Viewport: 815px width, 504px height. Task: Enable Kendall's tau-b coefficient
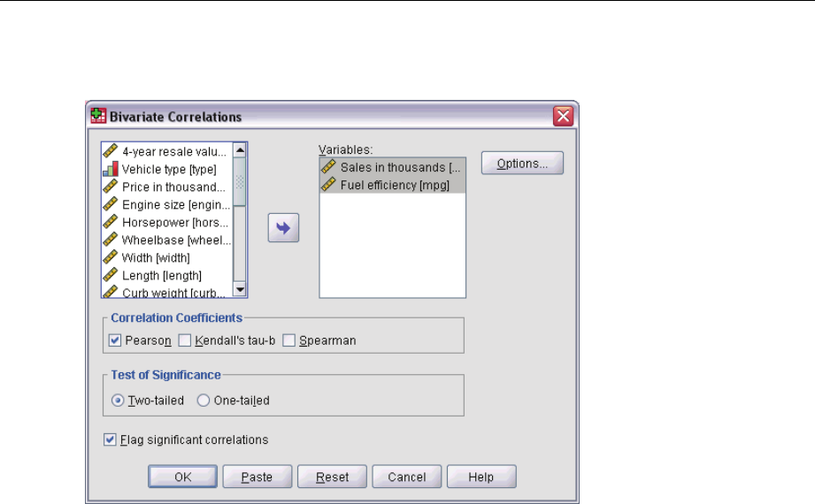tap(185, 340)
